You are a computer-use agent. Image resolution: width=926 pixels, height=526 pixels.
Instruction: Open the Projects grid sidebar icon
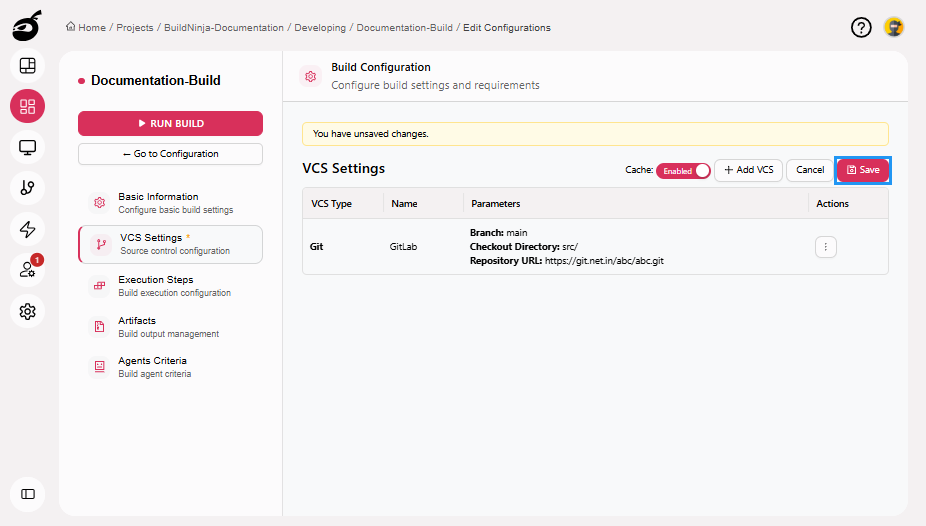(28, 106)
